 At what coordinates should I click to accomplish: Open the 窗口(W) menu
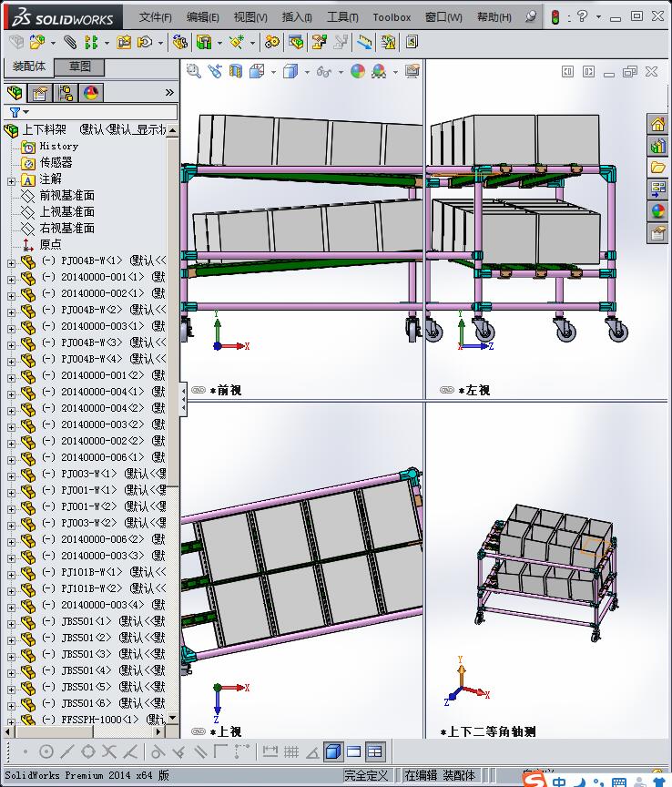pyautogui.click(x=443, y=17)
